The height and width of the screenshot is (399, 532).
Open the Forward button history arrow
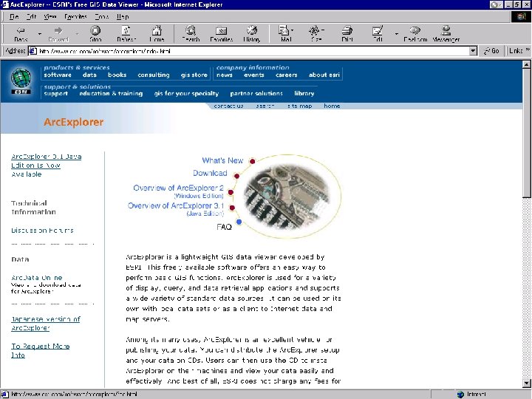coord(77,34)
